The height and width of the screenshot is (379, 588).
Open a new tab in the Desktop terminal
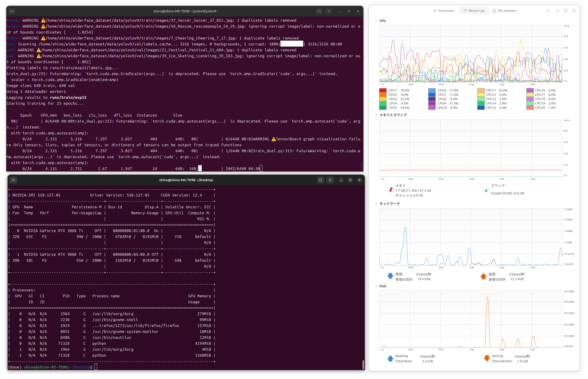(13, 180)
